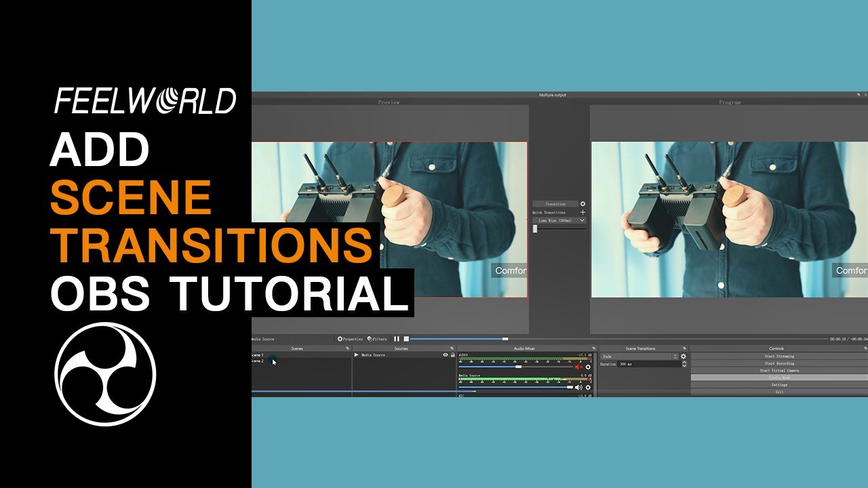This screenshot has height=488, width=868.
Task: Adjust the transition Duration stepper arrows
Action: pos(684,364)
